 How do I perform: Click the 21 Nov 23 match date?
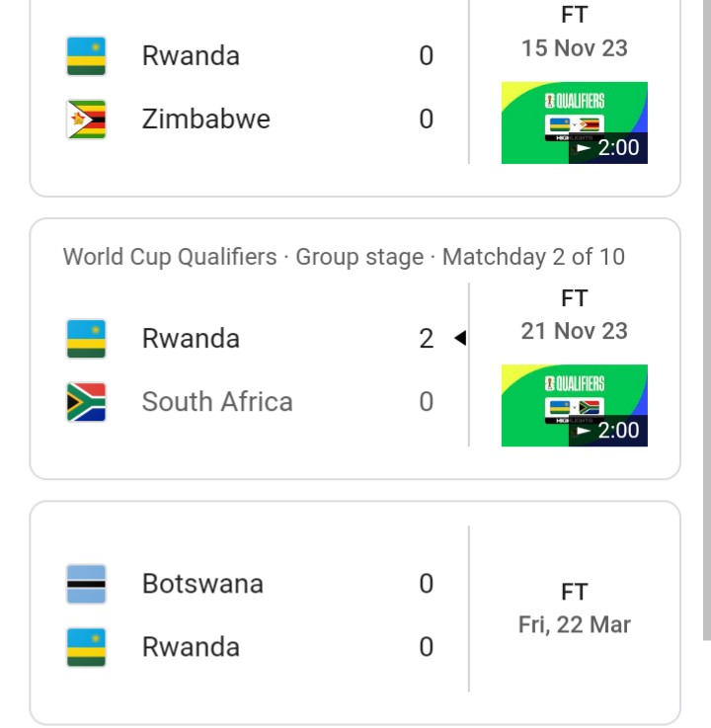574,331
